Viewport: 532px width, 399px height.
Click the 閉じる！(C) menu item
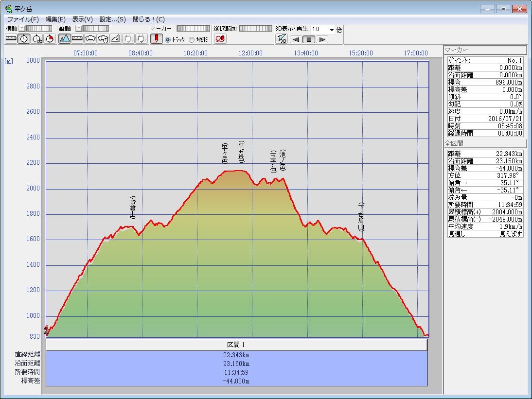149,19
